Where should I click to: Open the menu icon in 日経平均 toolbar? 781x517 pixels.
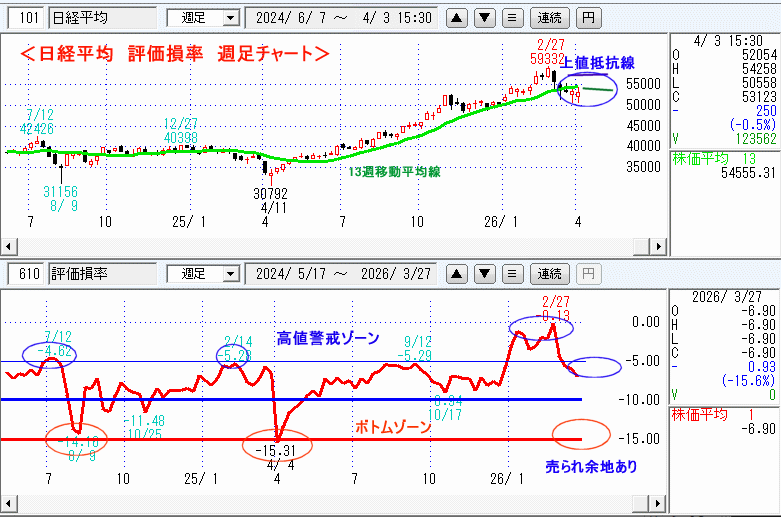512,18
